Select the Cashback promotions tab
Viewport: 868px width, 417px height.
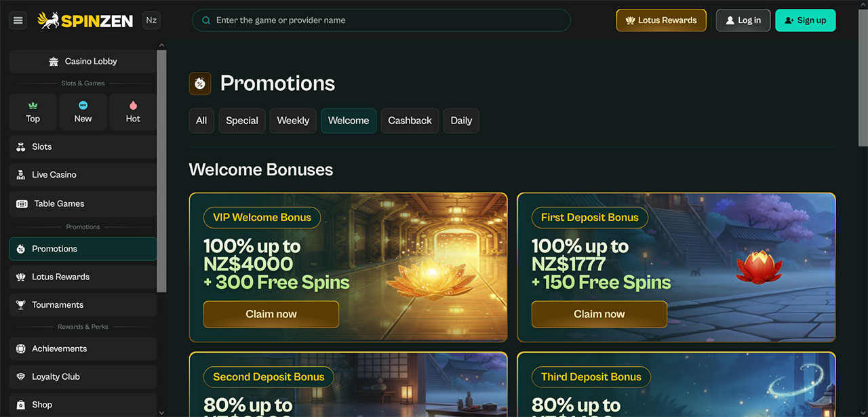pyautogui.click(x=410, y=121)
